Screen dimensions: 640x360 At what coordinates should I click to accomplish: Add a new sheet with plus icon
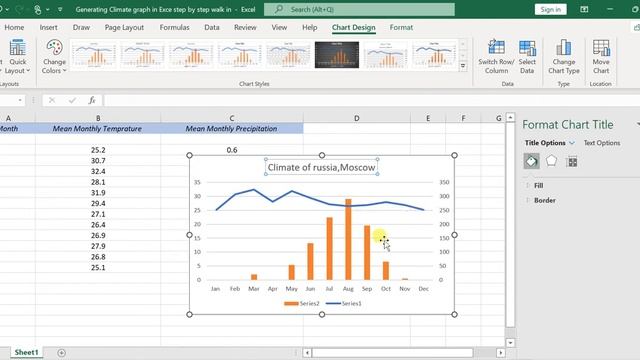61,353
